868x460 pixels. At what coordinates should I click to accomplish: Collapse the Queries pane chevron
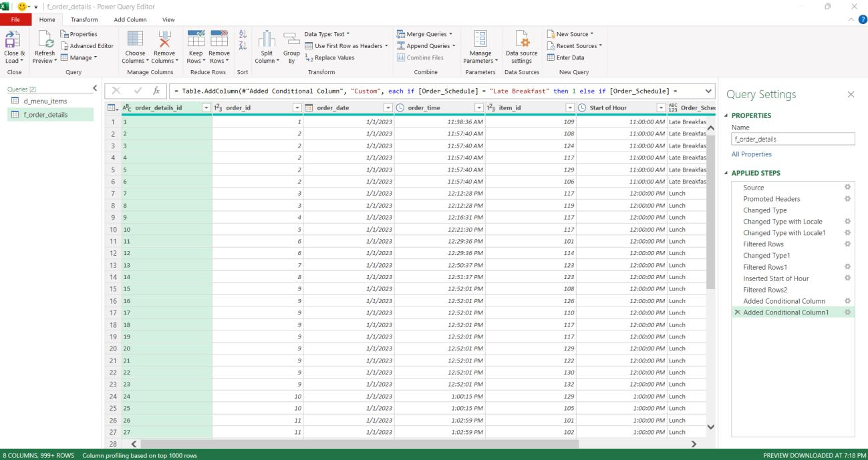[x=94, y=88]
